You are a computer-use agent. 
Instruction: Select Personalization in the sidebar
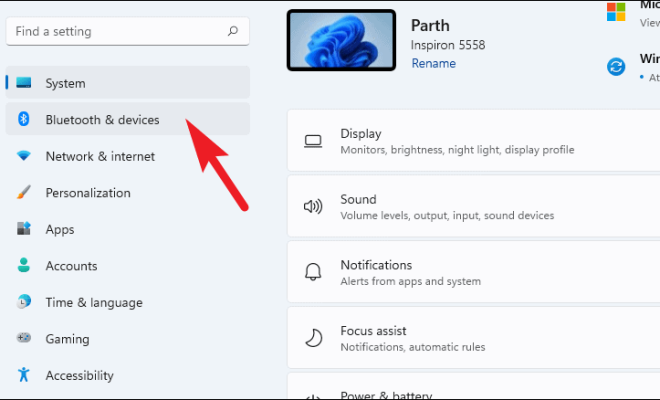(x=128, y=192)
